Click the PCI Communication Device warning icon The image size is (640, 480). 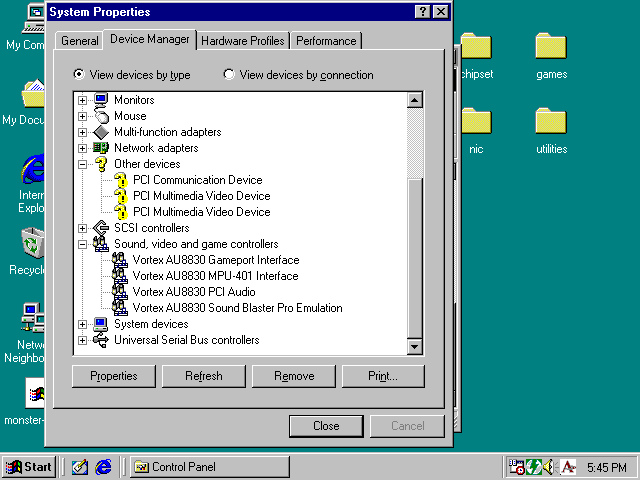(x=120, y=180)
